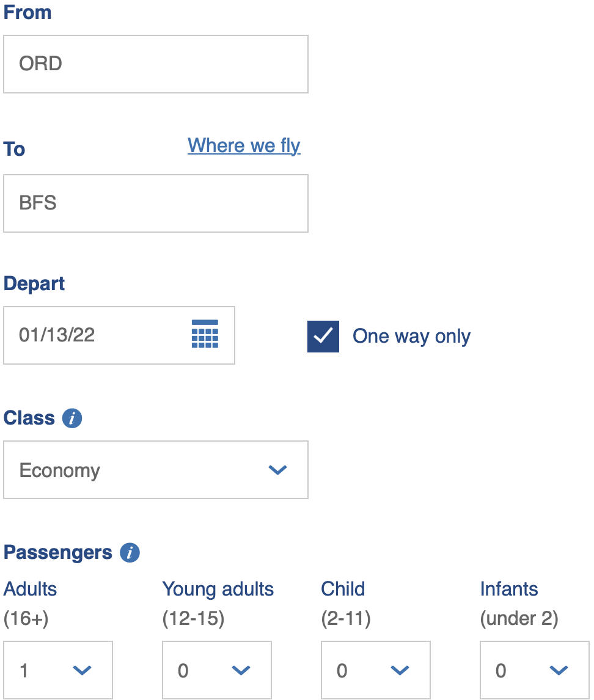Click the To field containing BFS
594x700 pixels.
coord(156,203)
